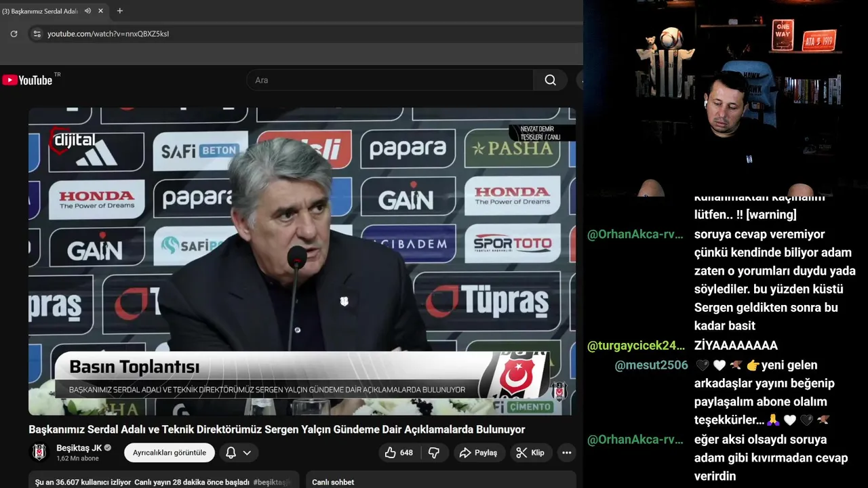Open Beşiktaş JK channel avatar
Image resolution: width=868 pixels, height=488 pixels.
40,452
